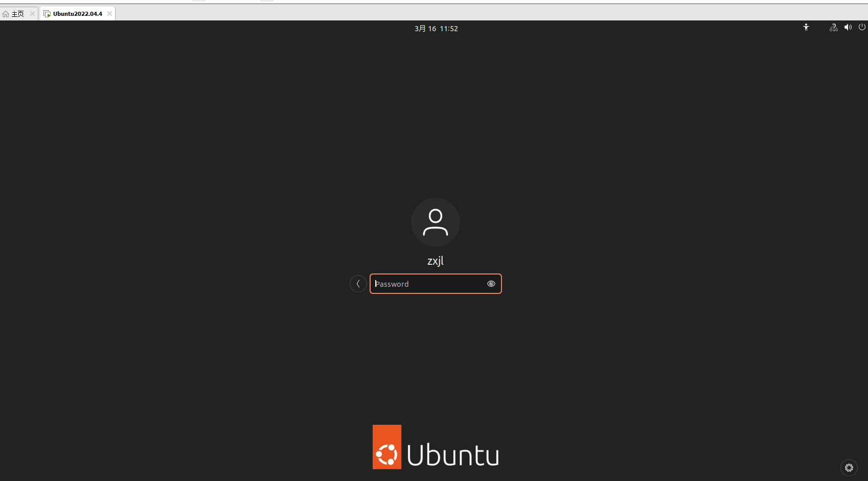Click the volume speaker icon
This screenshot has height=481, width=868.
click(x=848, y=28)
